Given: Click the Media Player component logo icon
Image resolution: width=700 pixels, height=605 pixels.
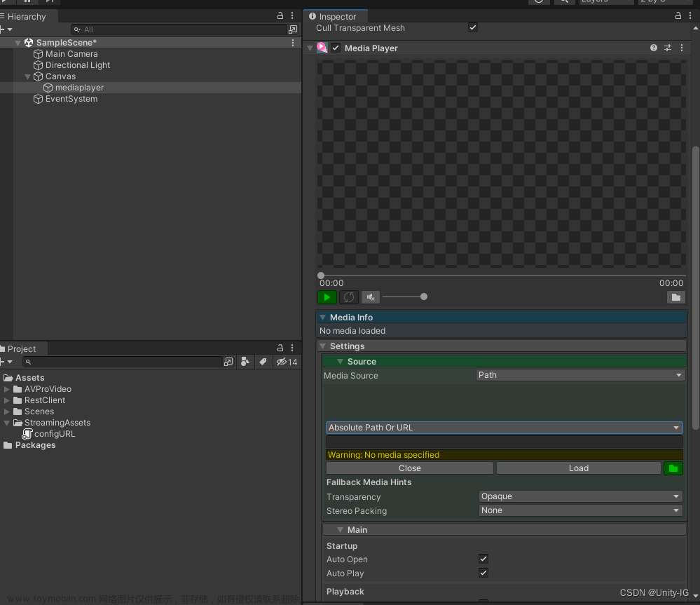Looking at the screenshot, I should [x=322, y=48].
